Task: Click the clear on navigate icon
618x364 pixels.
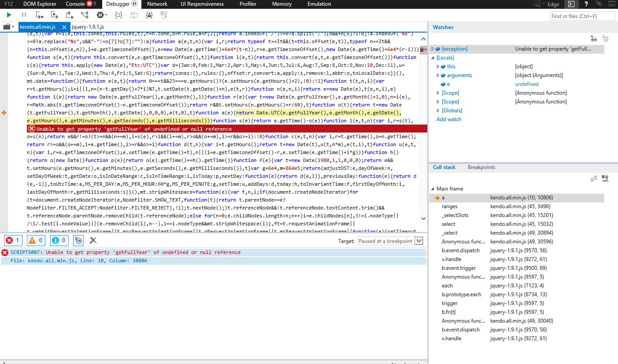Action: (x=78, y=240)
